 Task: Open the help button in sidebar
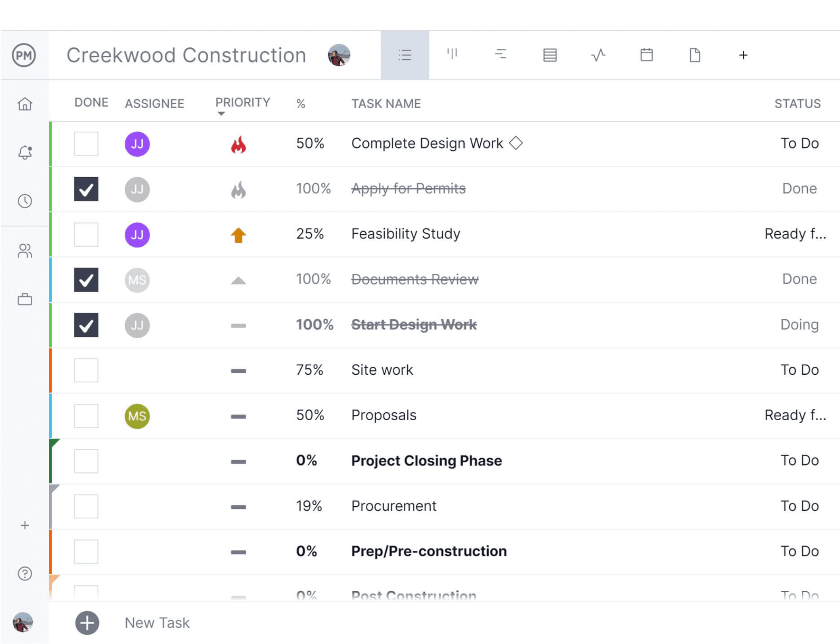click(25, 573)
